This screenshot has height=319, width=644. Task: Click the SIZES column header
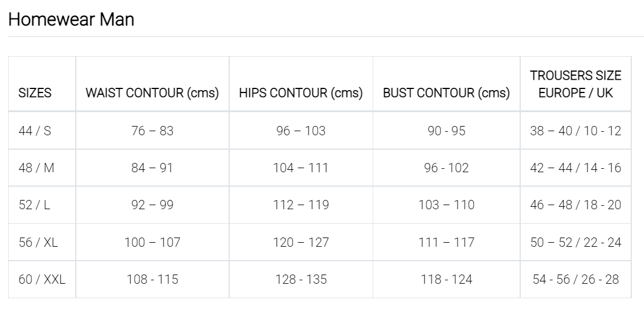(x=35, y=92)
